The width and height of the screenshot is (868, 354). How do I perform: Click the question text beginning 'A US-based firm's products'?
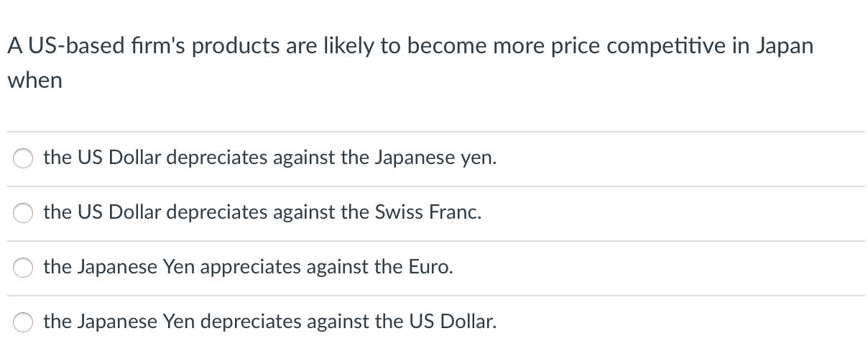(x=410, y=45)
